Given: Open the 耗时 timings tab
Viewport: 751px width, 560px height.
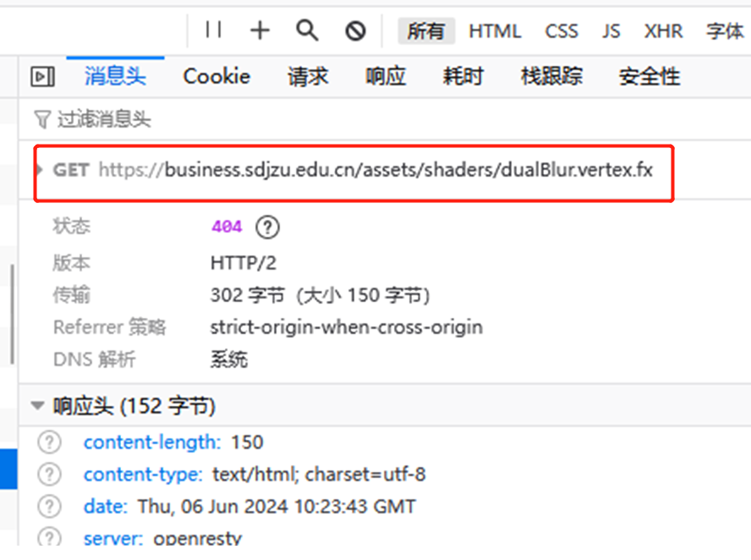Looking at the screenshot, I should point(463,77).
